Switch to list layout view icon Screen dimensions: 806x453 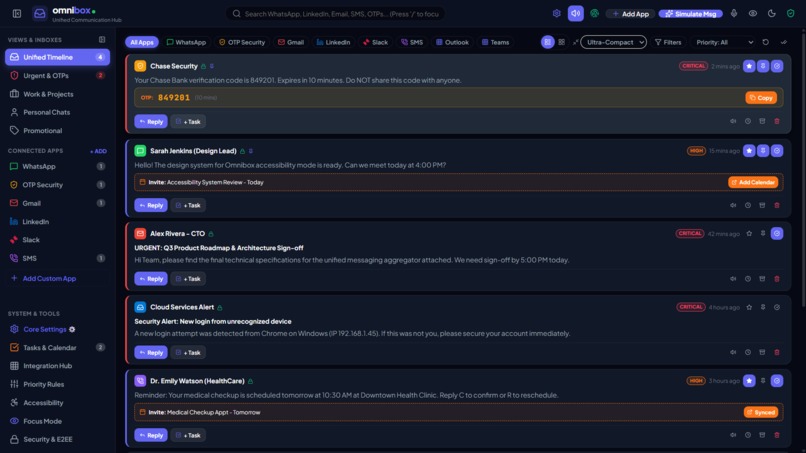(x=547, y=42)
